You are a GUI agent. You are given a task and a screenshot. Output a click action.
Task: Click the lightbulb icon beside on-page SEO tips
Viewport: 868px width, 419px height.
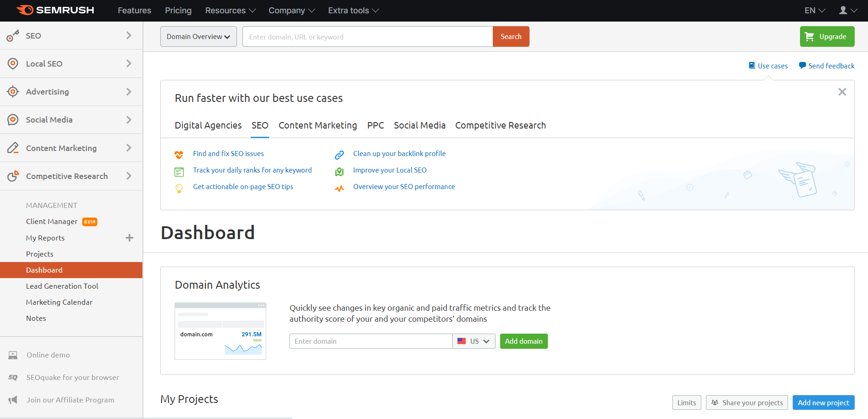(x=179, y=188)
